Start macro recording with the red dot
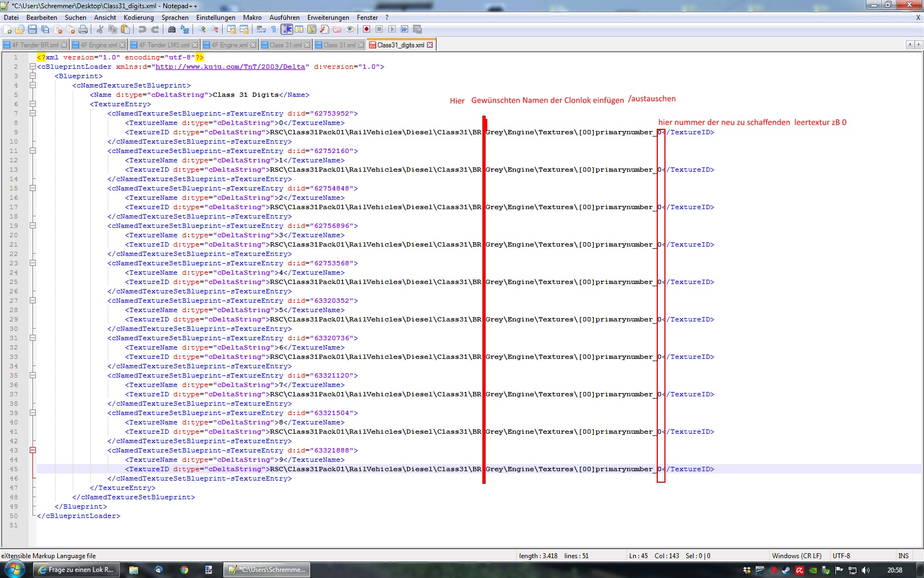 coord(366,29)
